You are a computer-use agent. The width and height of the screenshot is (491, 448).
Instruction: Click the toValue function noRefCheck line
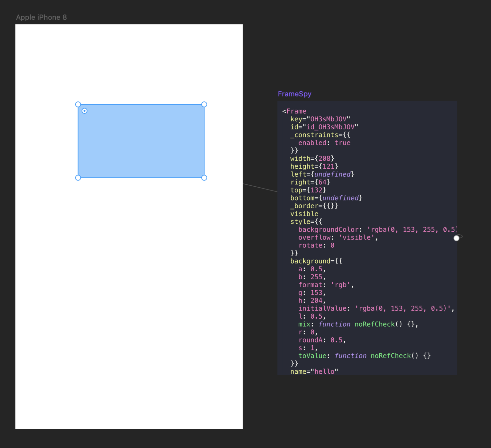click(x=365, y=356)
